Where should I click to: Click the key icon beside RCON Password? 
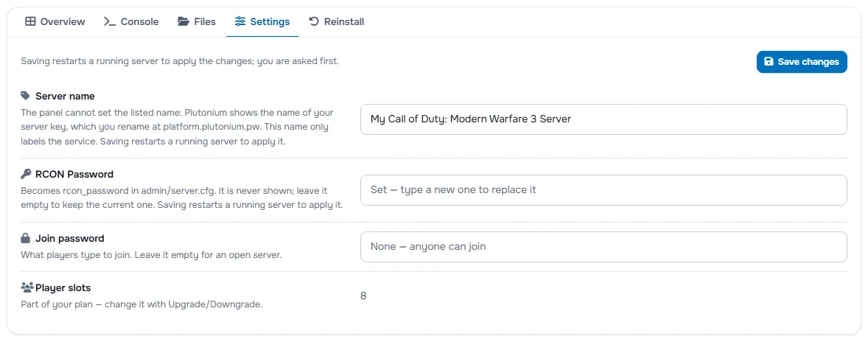click(x=26, y=174)
